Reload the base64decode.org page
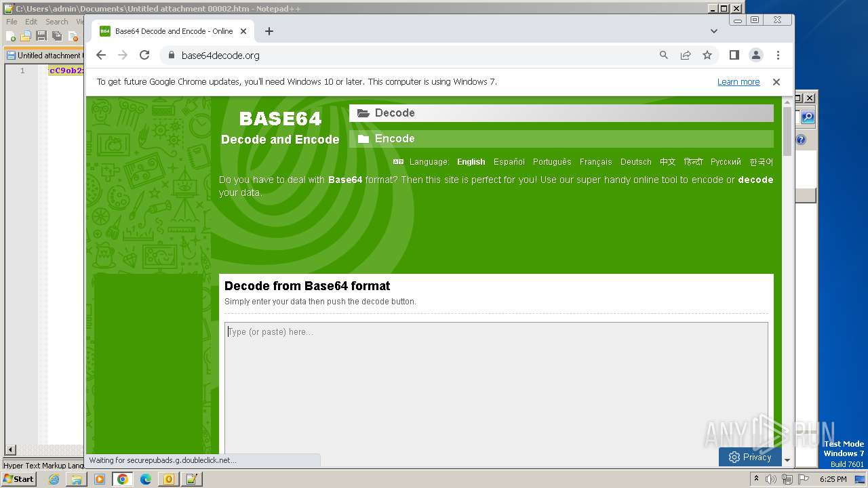868x488 pixels. click(x=144, y=55)
